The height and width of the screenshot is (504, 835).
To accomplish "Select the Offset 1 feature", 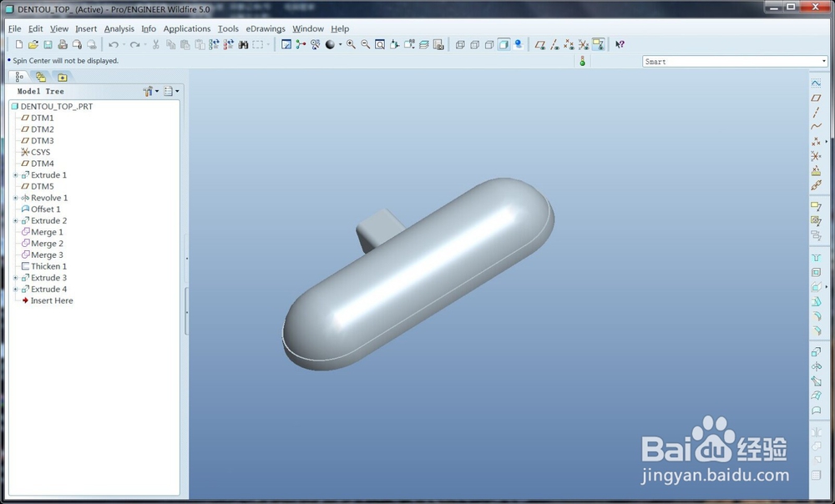I will pos(41,209).
